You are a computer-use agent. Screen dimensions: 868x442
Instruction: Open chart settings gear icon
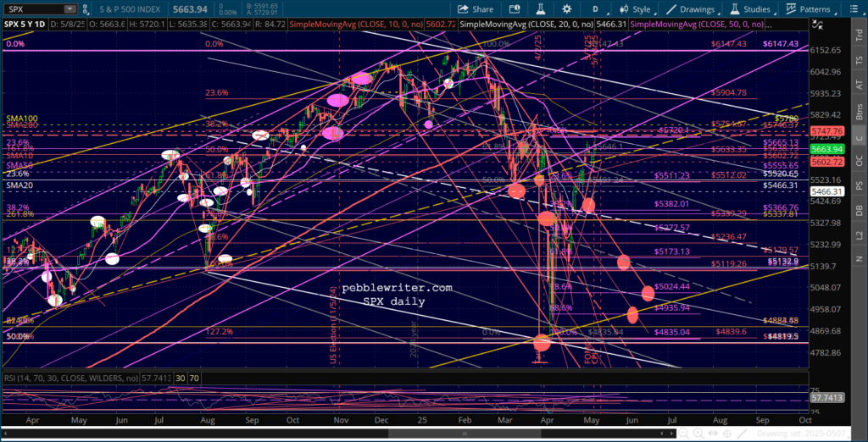click(567, 8)
